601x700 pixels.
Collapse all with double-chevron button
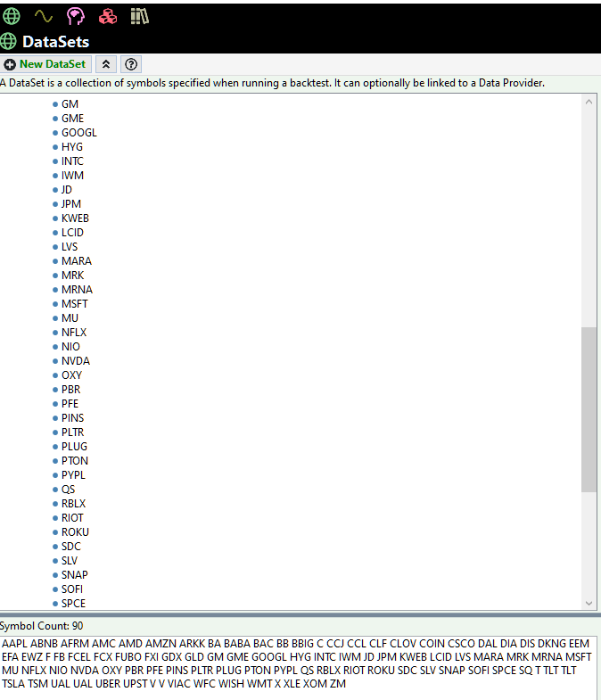coord(106,64)
